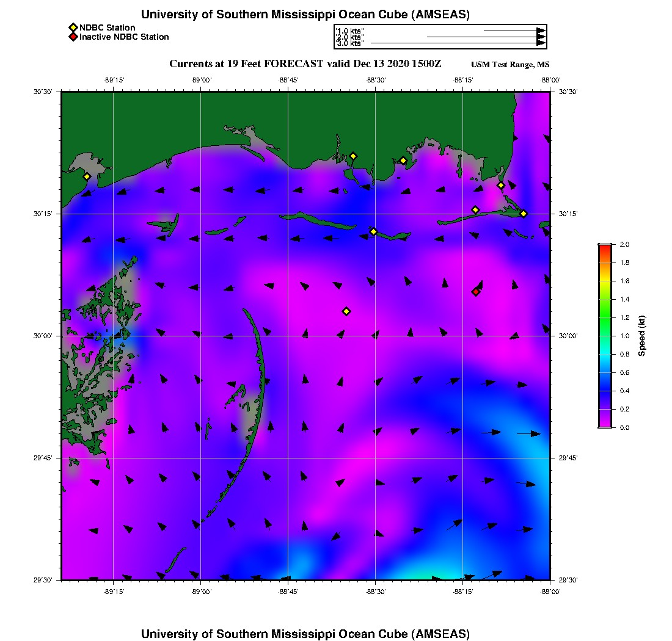Click the 'NDBC Station' legend label
Viewport: 672px width, 641px height.
[108, 27]
